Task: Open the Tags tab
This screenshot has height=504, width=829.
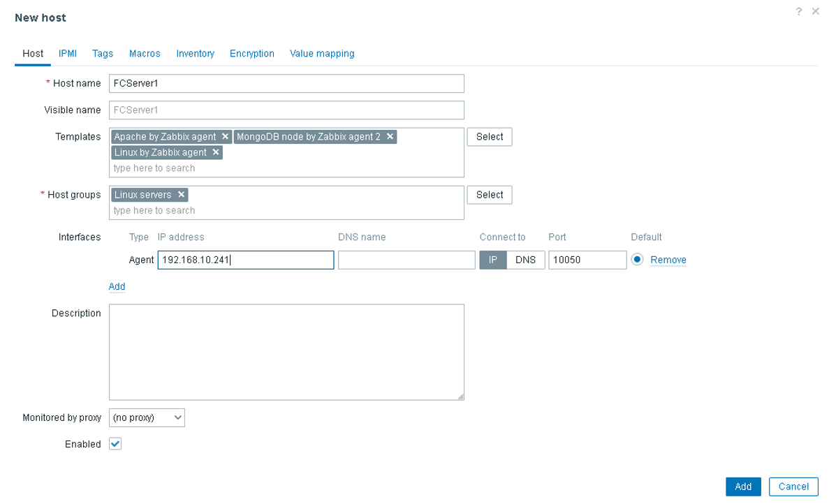Action: (x=103, y=53)
